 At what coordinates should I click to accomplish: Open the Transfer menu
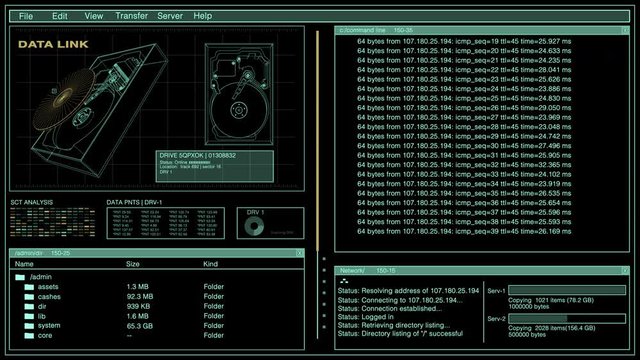click(131, 16)
